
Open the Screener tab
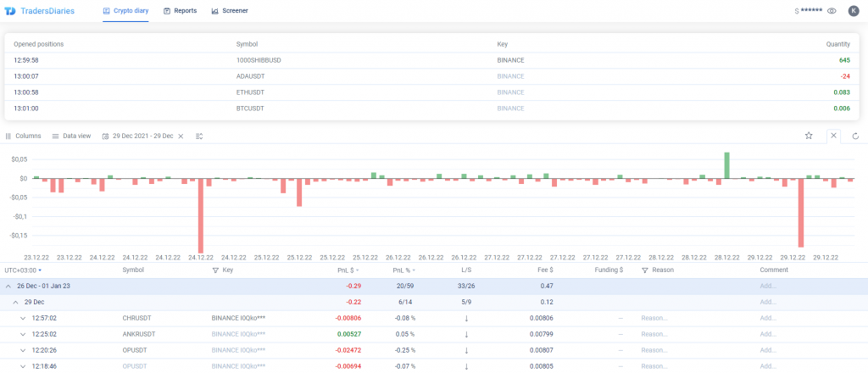click(x=229, y=11)
